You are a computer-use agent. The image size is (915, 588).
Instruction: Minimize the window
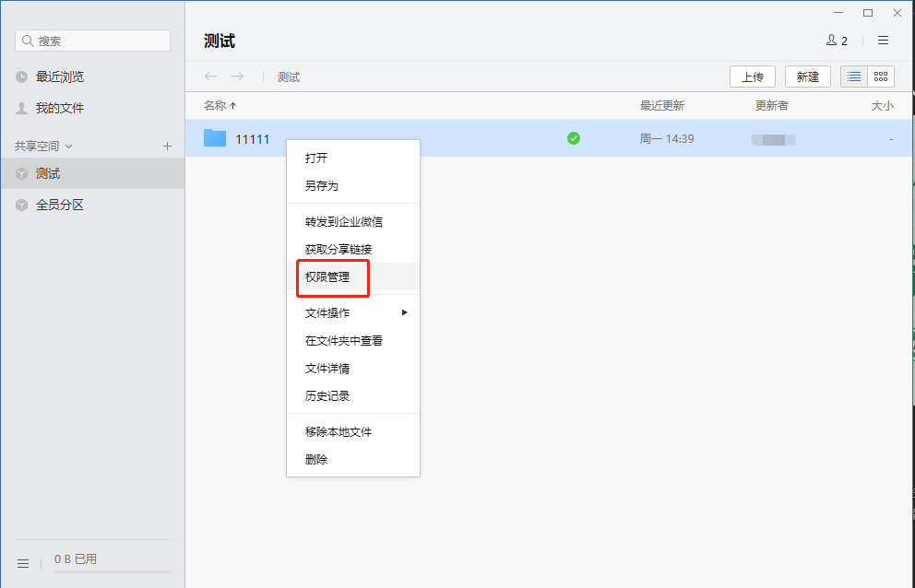(x=838, y=13)
